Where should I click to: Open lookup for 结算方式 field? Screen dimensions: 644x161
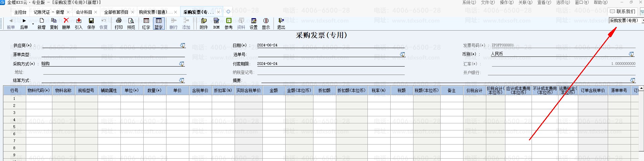(182, 80)
